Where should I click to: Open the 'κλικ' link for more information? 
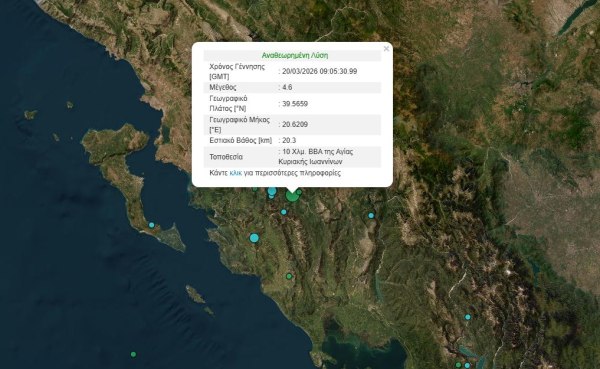[x=235, y=173]
